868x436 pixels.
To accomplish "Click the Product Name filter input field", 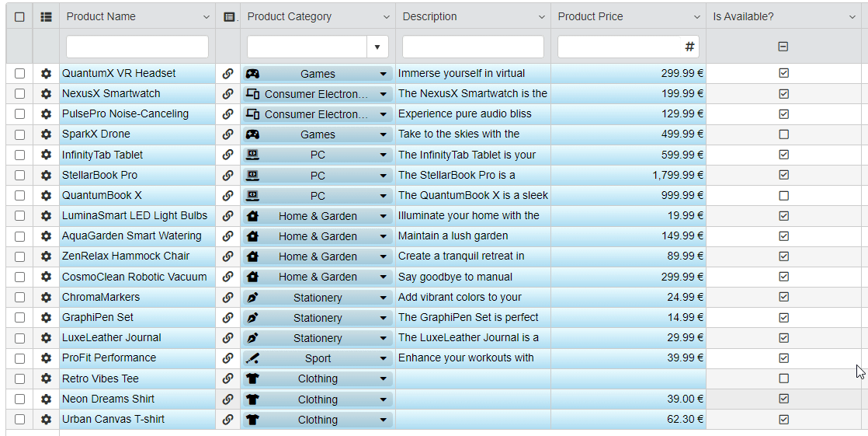I will point(137,47).
